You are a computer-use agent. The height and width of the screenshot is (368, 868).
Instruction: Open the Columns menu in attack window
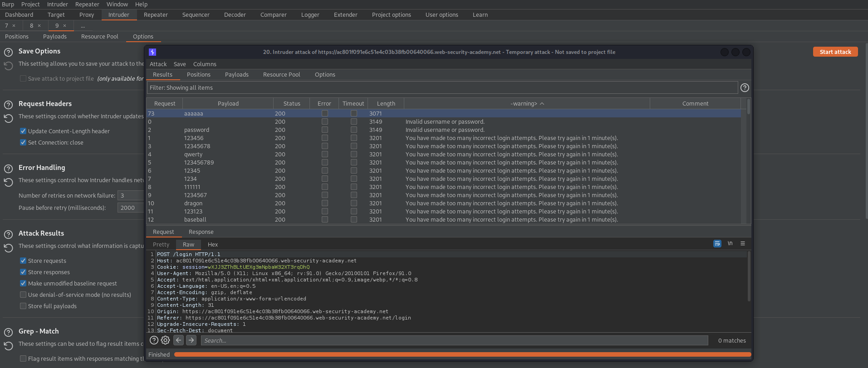point(205,64)
